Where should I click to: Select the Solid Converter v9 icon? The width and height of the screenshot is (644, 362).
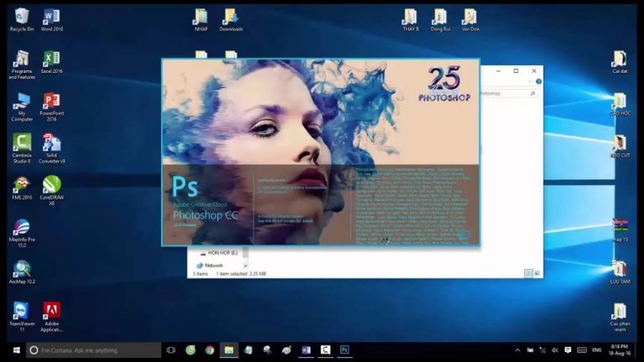point(52,148)
